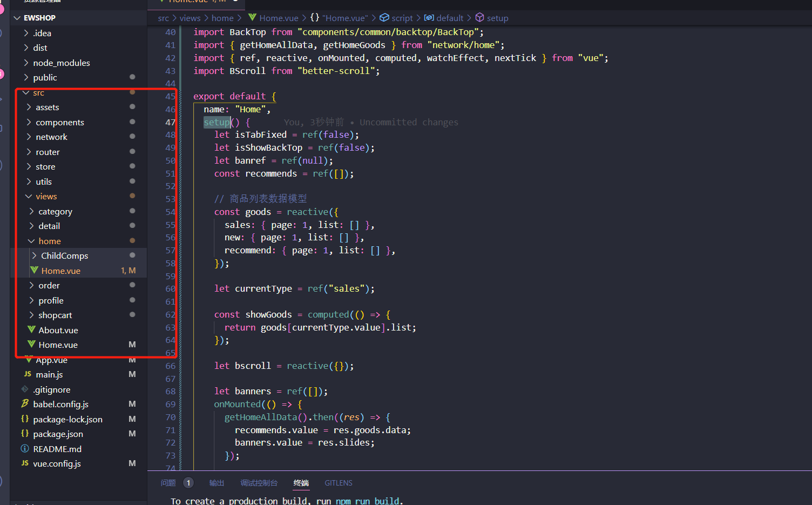Click braces icon of package-lock.json

point(25,419)
